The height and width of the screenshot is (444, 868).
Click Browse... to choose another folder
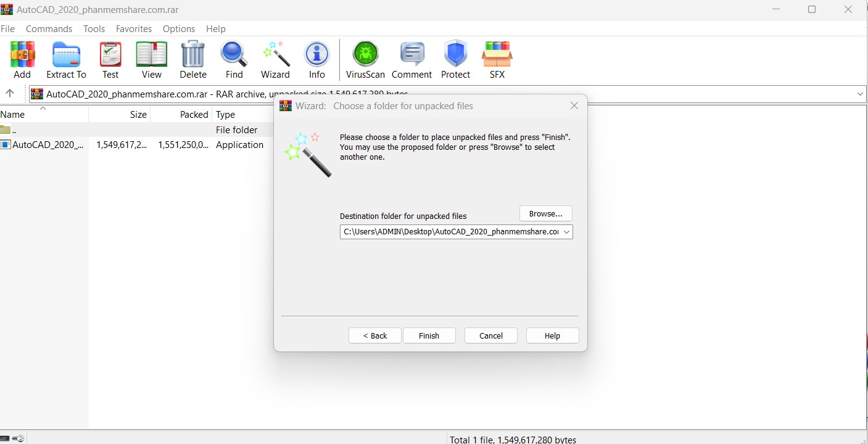[x=546, y=213]
